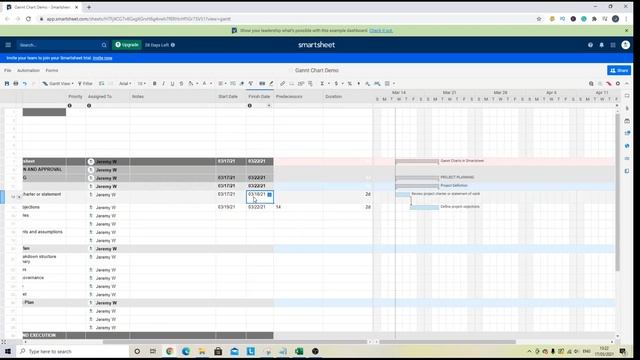Click the clear formatting eraser icon

coord(242,84)
